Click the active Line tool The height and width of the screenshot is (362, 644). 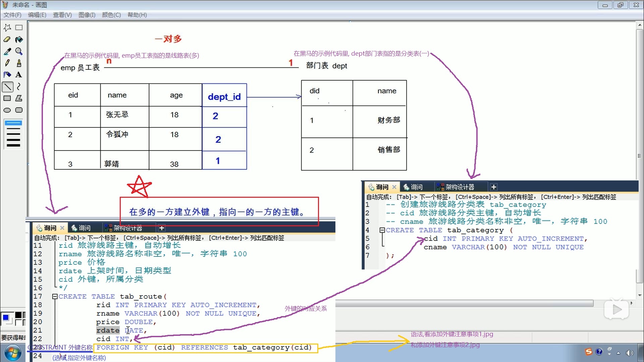click(7, 87)
